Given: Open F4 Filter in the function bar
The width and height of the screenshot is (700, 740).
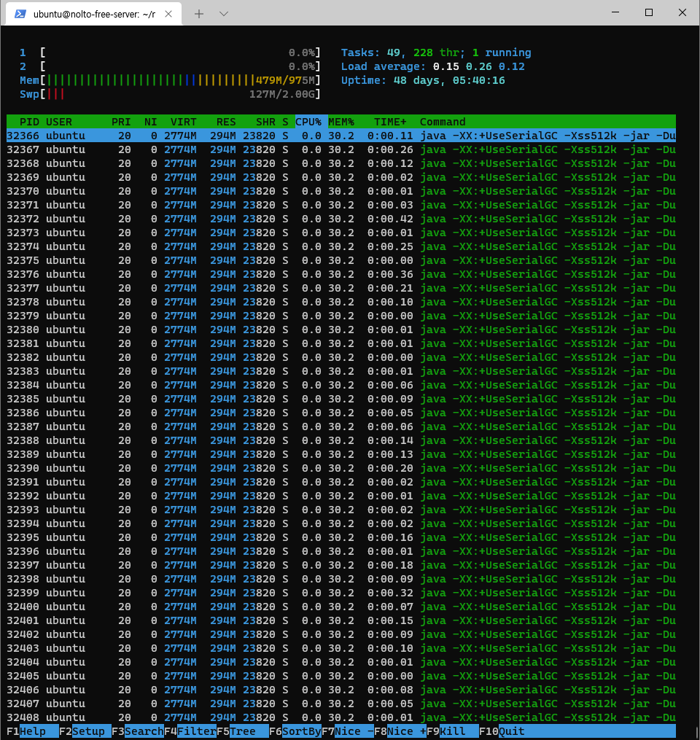Looking at the screenshot, I should [190, 731].
